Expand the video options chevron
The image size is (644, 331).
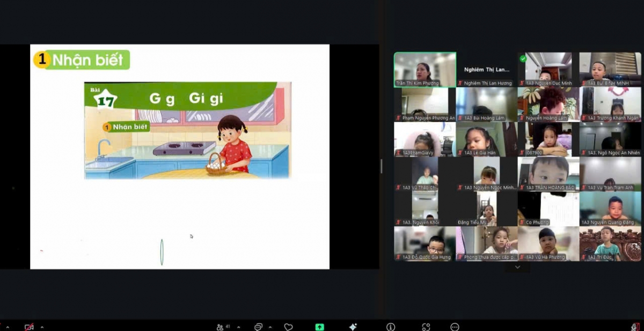click(42, 327)
